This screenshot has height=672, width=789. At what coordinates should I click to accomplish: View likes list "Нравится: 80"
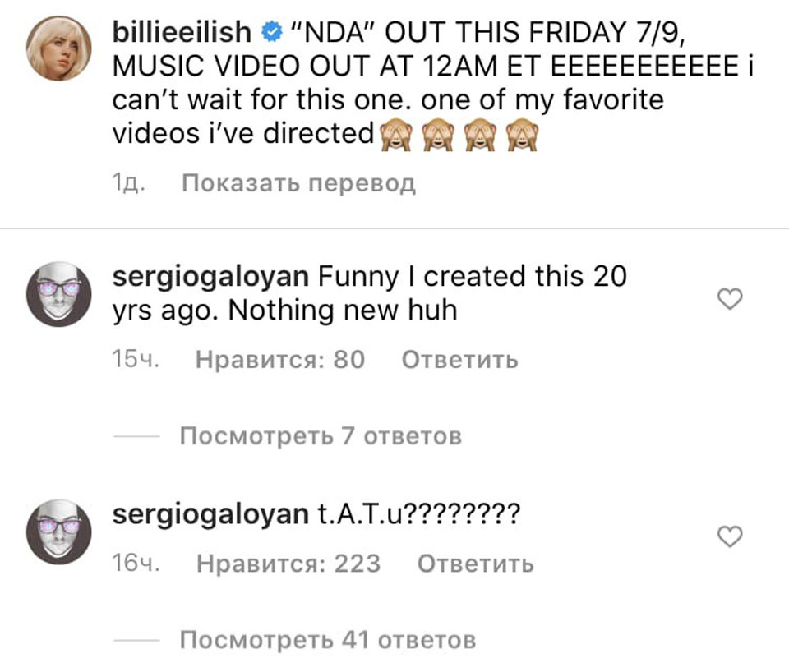coord(280,360)
